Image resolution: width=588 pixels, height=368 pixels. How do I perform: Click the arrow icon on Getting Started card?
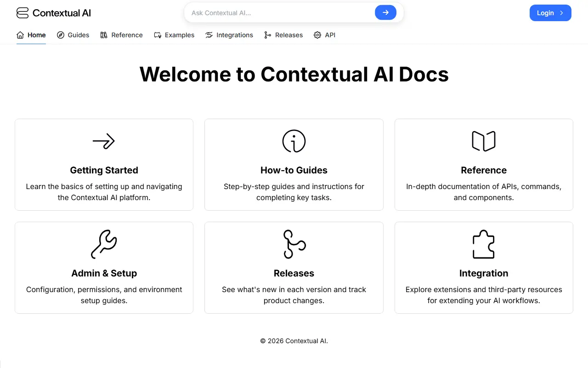click(x=104, y=141)
